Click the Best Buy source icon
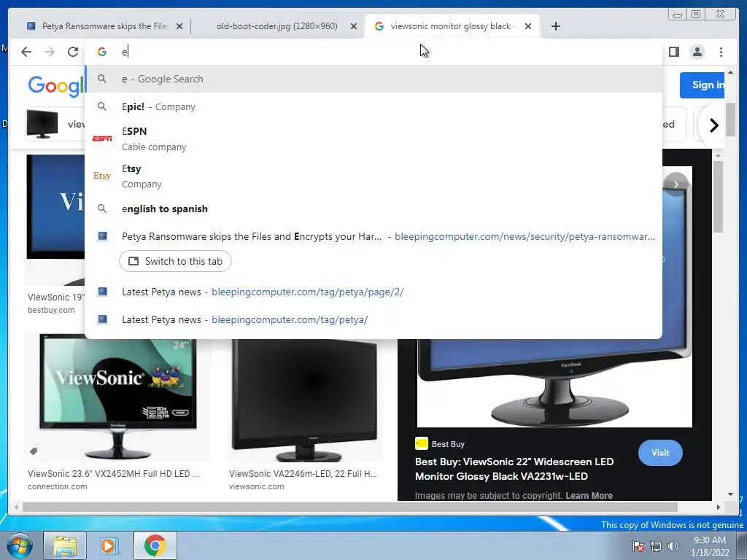The height and width of the screenshot is (560, 747). [421, 444]
